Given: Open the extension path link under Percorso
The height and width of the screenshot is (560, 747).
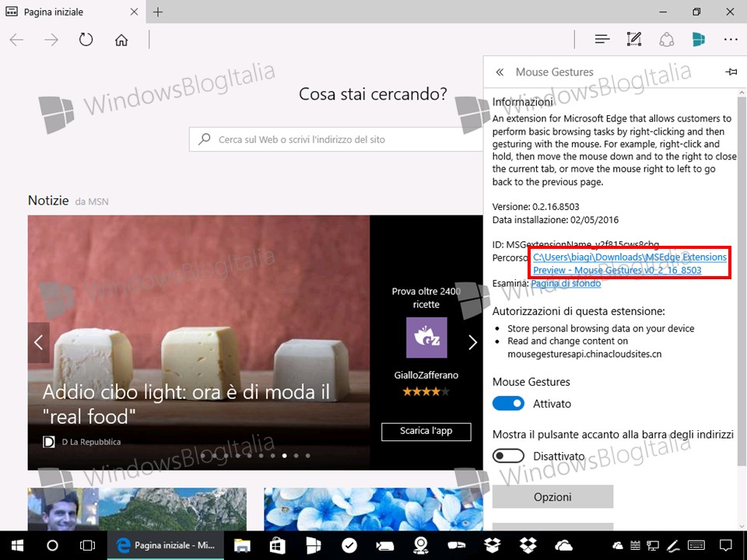Looking at the screenshot, I should point(630,264).
